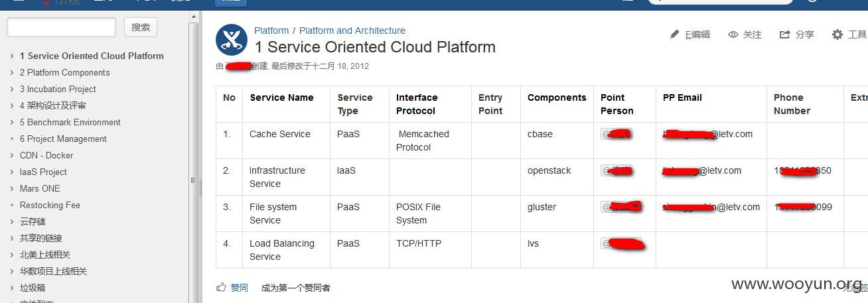Open 'CDN - Docker' page link
Viewport: 868px width, 303px height.
46,156
